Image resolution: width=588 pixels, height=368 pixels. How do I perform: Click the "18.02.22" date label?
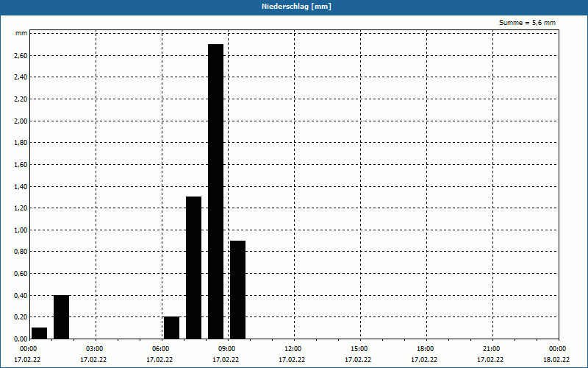tap(556, 360)
